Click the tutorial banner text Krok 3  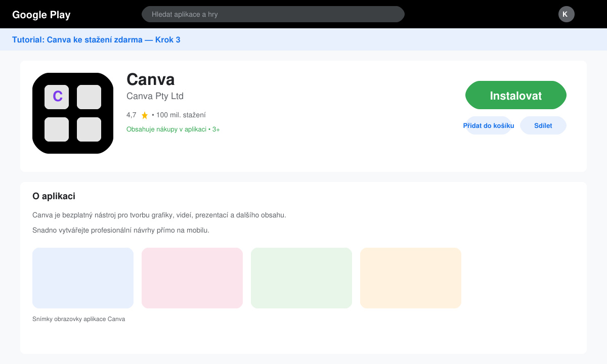pyautogui.click(x=167, y=39)
